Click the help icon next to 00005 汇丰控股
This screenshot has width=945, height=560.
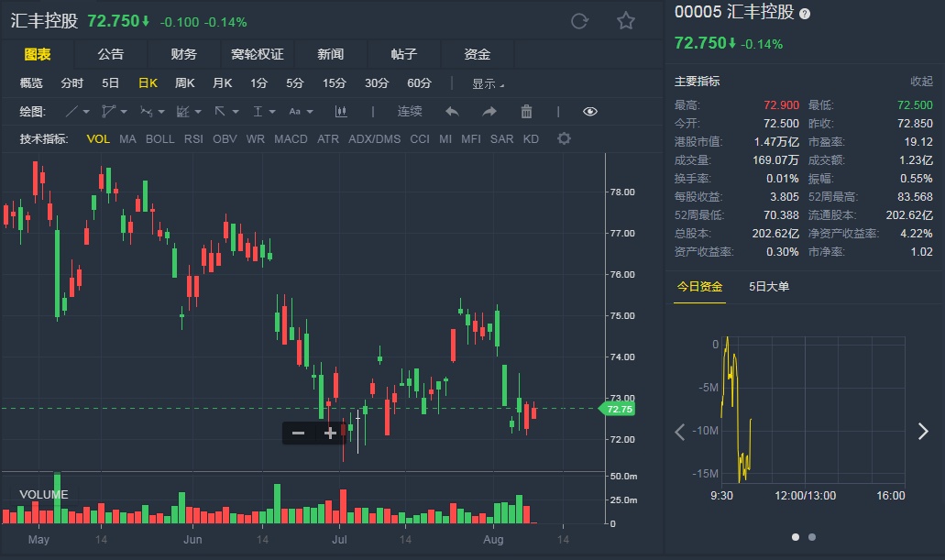(x=805, y=14)
